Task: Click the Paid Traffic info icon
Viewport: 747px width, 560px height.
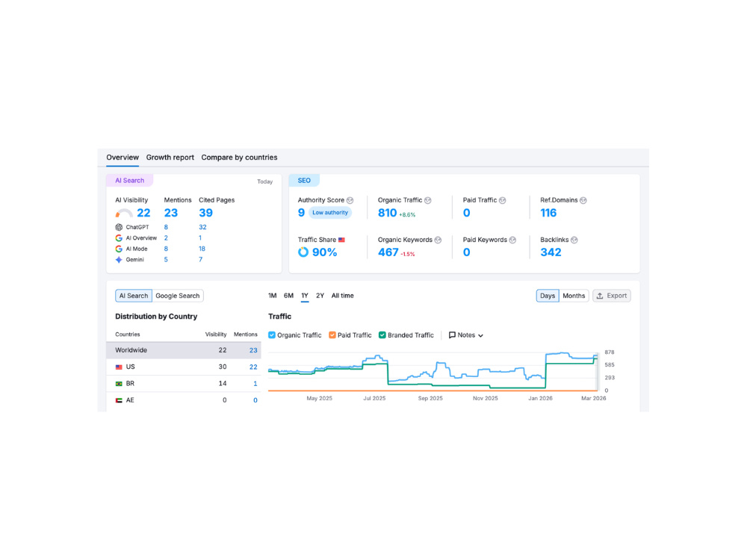Action: coord(503,200)
